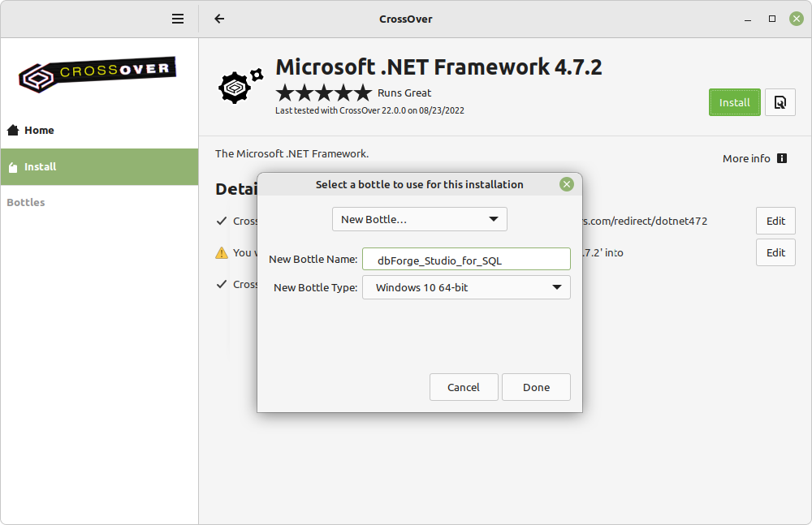Click the five-star rating display
Viewport: 812px width, 525px height.
(x=324, y=93)
